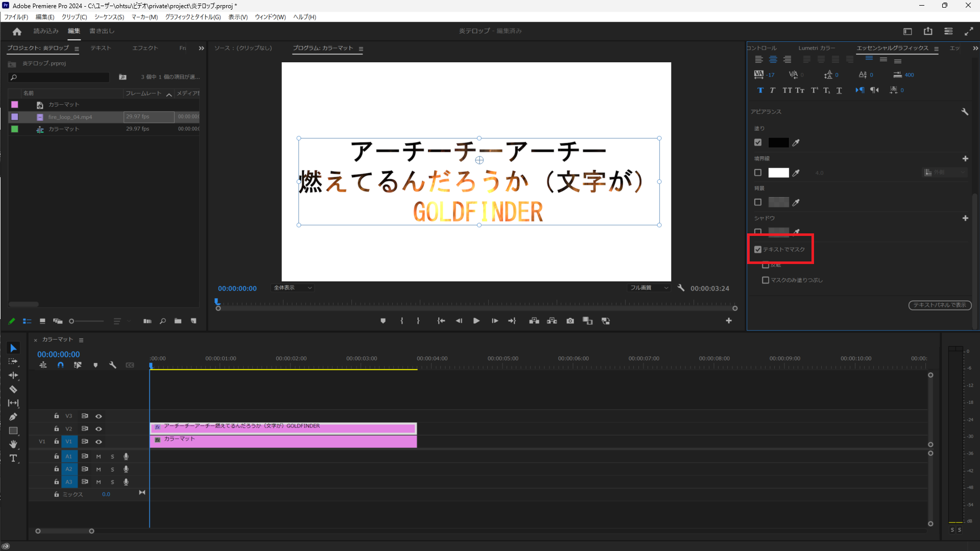Open Essential Graphics panel menu

(936, 49)
